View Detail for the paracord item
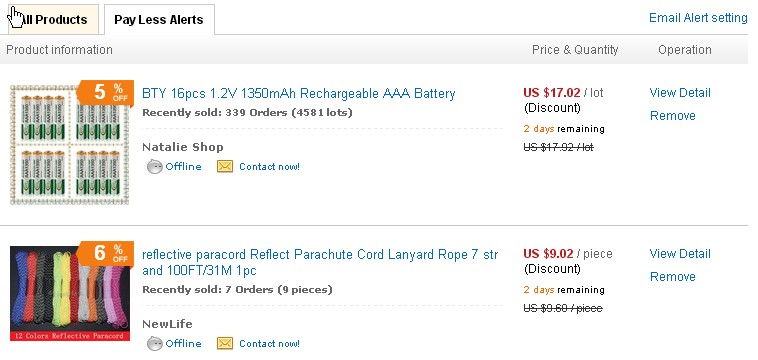 [x=680, y=254]
